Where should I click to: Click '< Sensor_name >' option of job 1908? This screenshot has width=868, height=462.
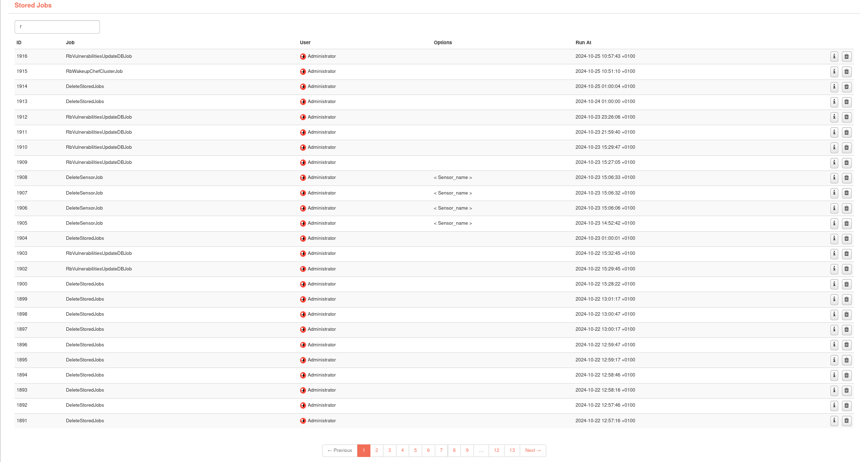(x=453, y=177)
